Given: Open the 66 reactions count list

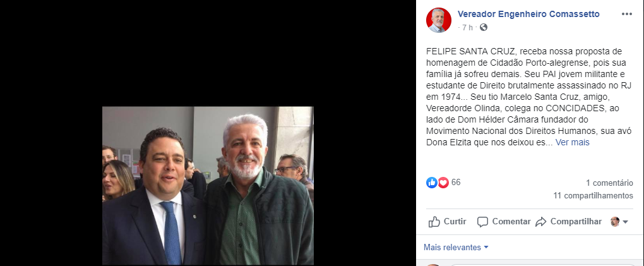Looking at the screenshot, I should pyautogui.click(x=456, y=183).
